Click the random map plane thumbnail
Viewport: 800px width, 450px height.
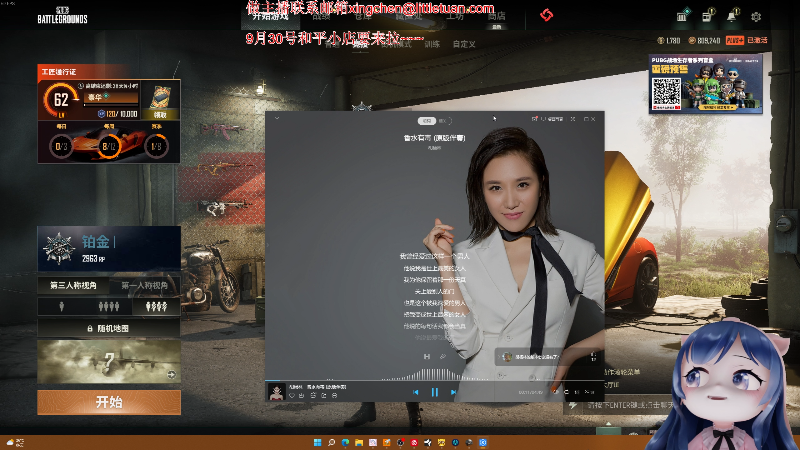click(109, 362)
